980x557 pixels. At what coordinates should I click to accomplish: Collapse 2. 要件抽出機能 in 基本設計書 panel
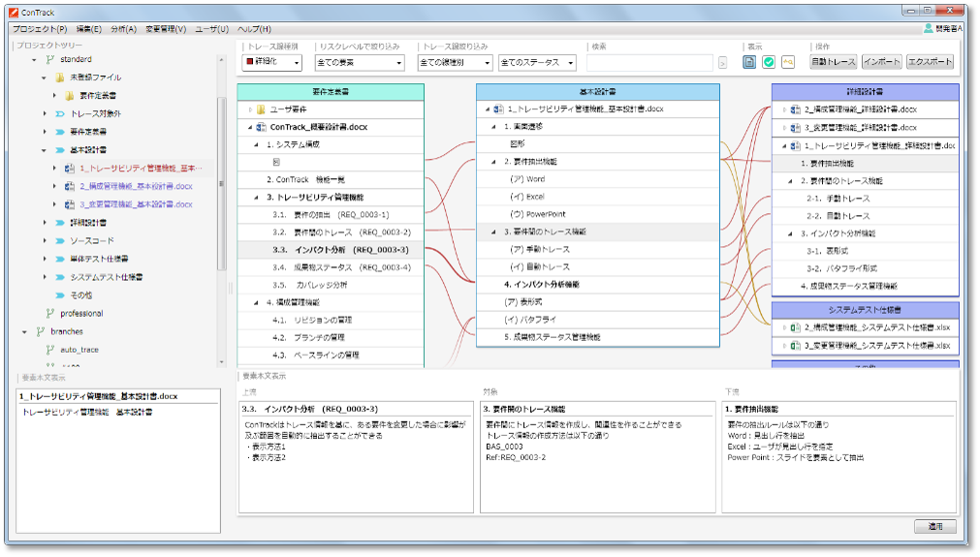coord(493,162)
